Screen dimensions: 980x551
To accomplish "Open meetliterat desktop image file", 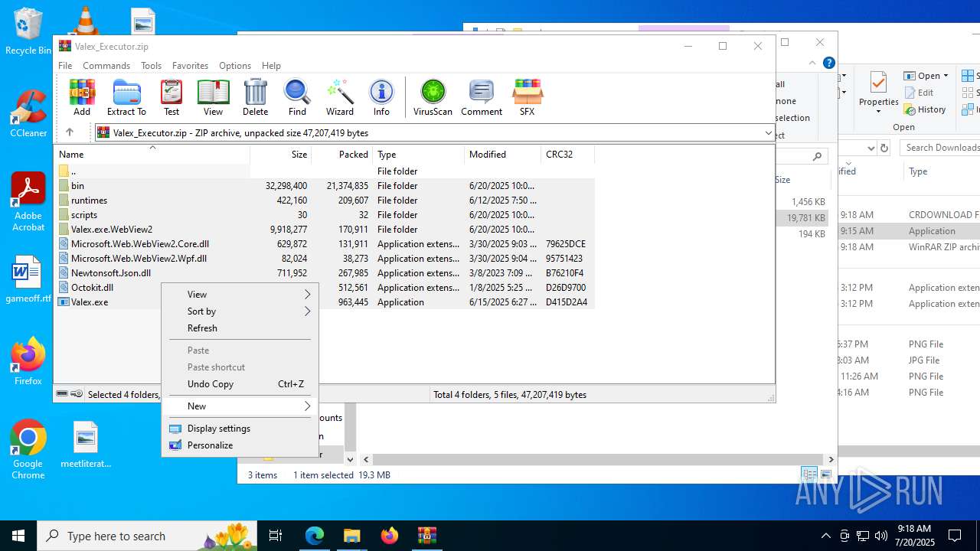I will coord(86,445).
